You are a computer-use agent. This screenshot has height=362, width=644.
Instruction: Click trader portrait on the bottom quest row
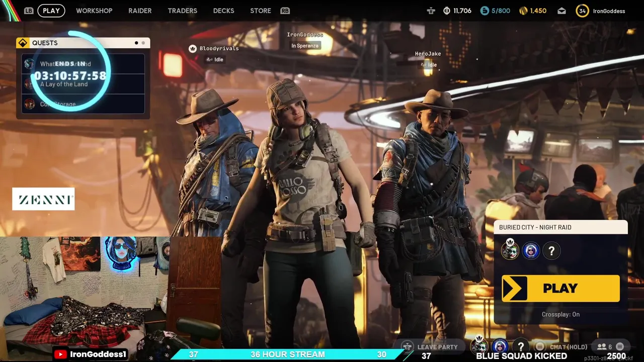pos(29,104)
